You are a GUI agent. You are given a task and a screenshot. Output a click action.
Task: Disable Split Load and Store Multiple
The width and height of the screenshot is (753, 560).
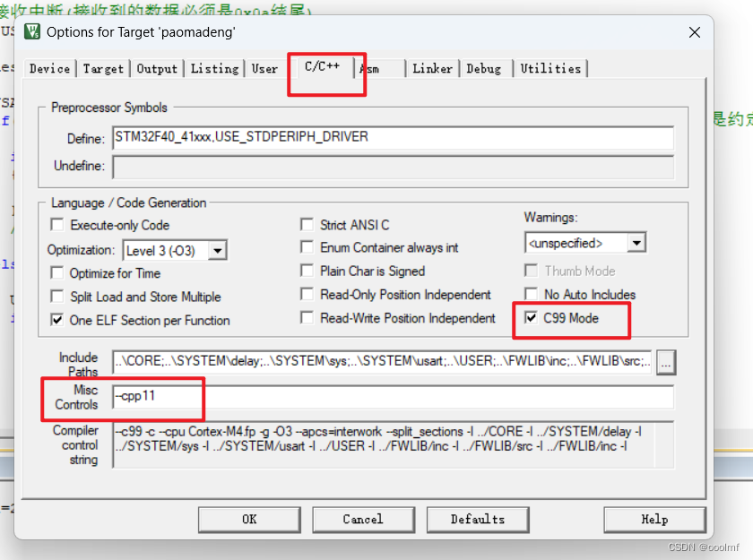[56, 297]
